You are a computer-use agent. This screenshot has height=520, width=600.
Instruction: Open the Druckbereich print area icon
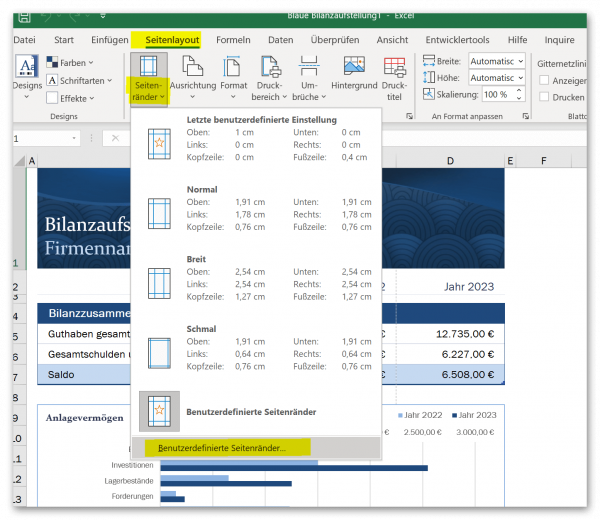tap(271, 66)
